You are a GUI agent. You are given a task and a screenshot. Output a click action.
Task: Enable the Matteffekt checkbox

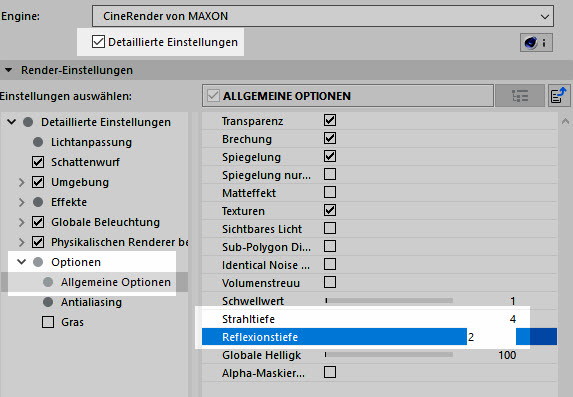point(330,192)
